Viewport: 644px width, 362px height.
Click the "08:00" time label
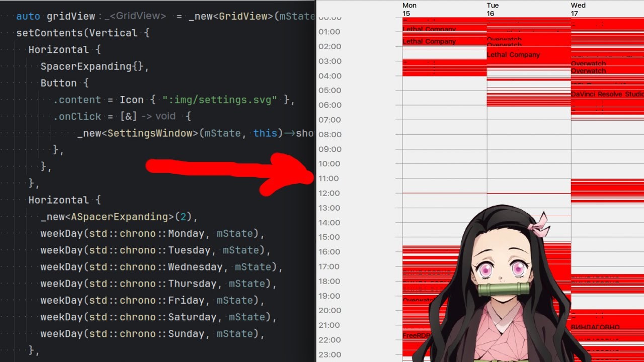pyautogui.click(x=329, y=134)
